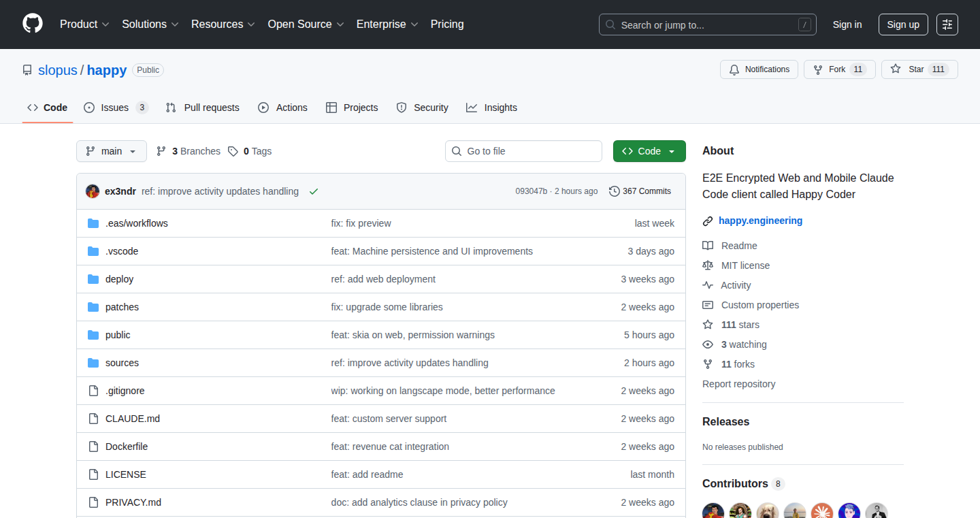This screenshot has width=980, height=518.
Task: Click Sign in
Action: click(x=847, y=25)
